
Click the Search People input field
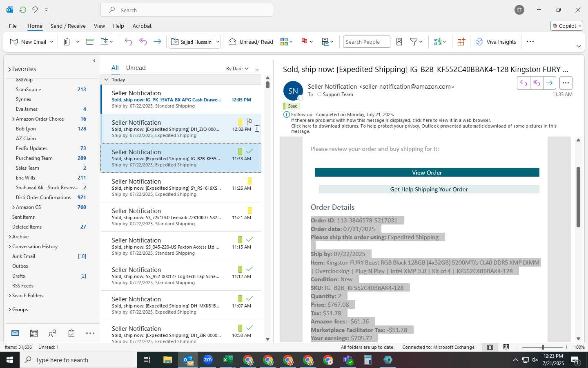(366, 42)
